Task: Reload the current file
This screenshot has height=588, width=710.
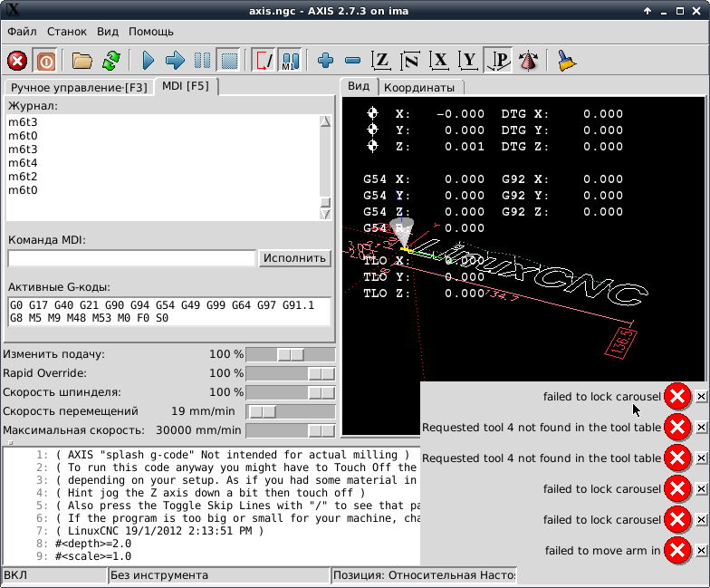Action: pos(110,61)
